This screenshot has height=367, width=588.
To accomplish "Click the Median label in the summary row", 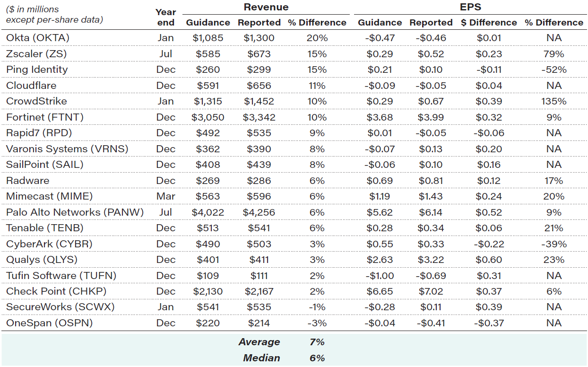I will point(261,358).
